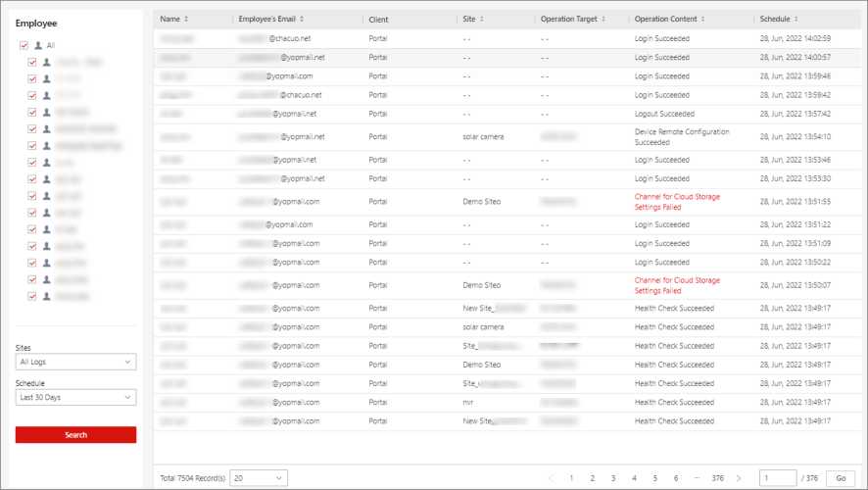Sort by Operation Target column arrows
868x490 pixels.
[x=604, y=20]
